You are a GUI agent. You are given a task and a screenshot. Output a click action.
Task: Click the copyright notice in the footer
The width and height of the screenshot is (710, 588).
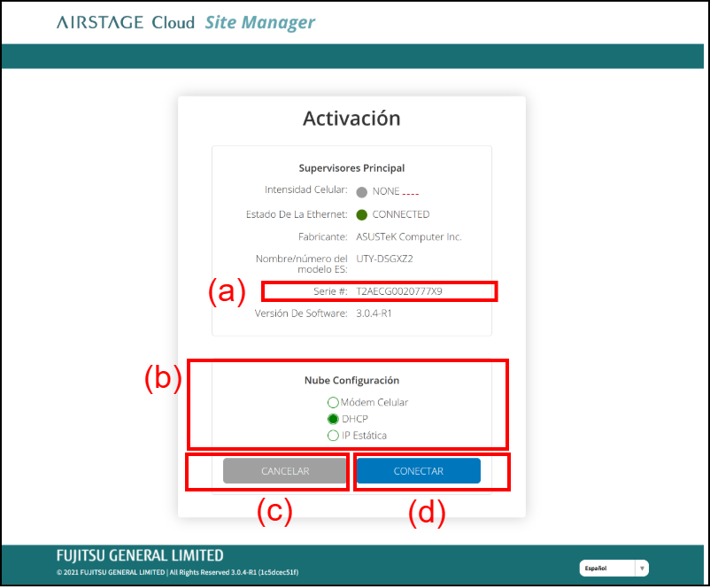tap(177, 572)
